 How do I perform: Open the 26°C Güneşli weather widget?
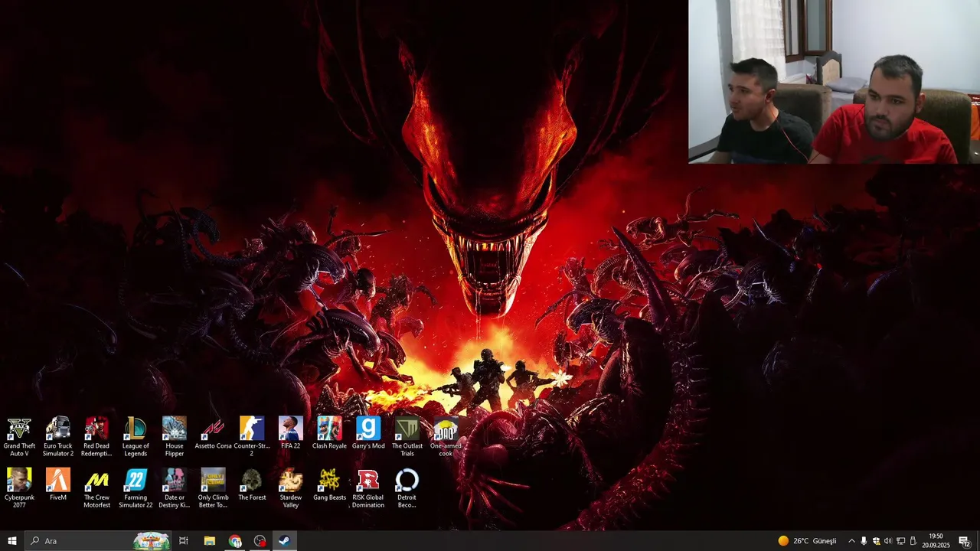click(x=808, y=541)
